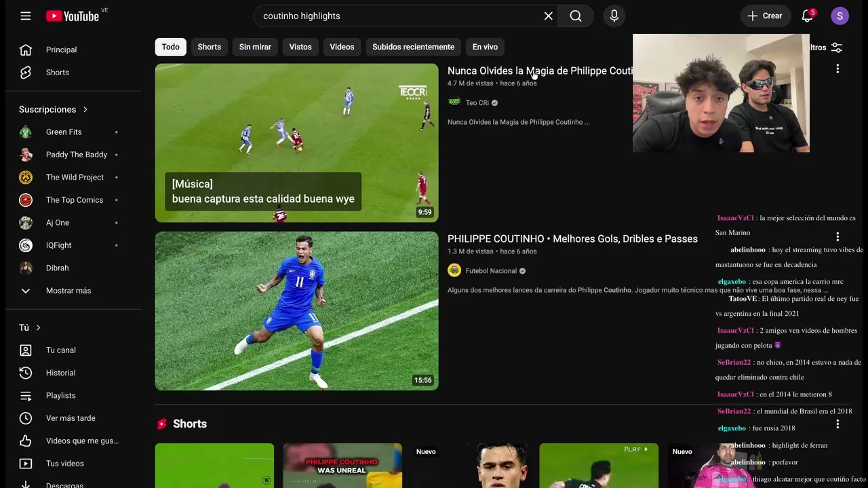Open the account avatar menu
The image size is (868, 488).
[x=840, y=16]
